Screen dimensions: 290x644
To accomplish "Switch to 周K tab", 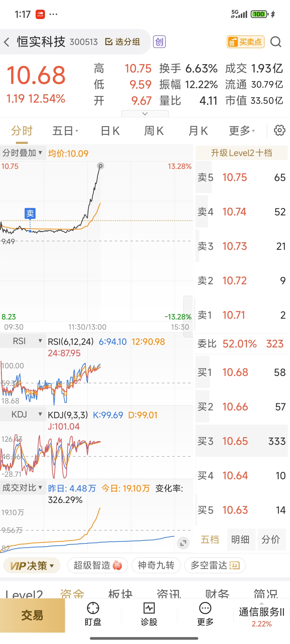I will (x=154, y=131).
